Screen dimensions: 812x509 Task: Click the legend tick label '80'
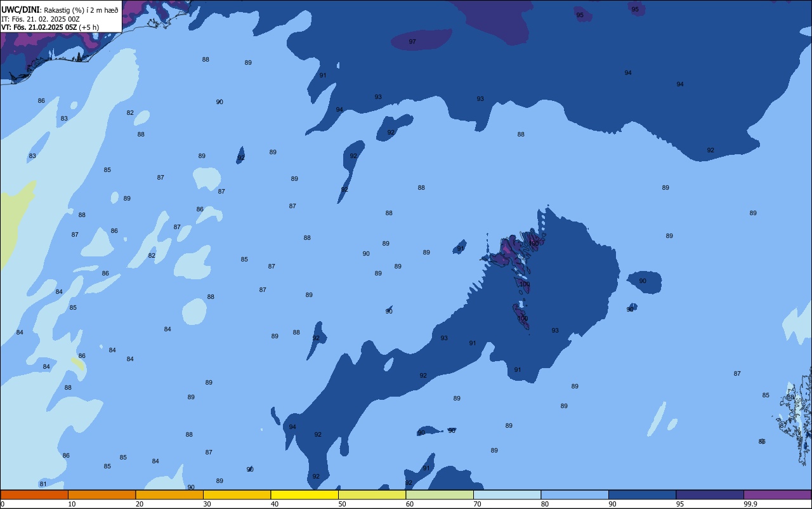click(x=545, y=504)
